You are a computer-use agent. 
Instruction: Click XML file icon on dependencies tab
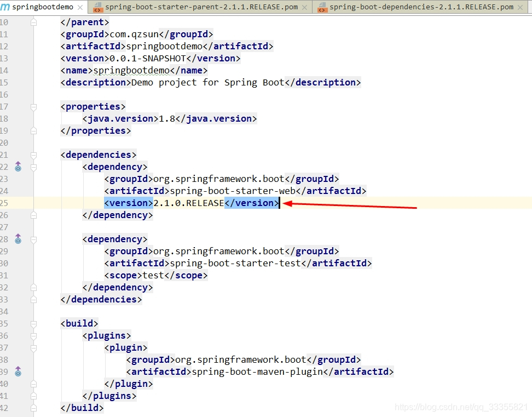click(x=322, y=7)
